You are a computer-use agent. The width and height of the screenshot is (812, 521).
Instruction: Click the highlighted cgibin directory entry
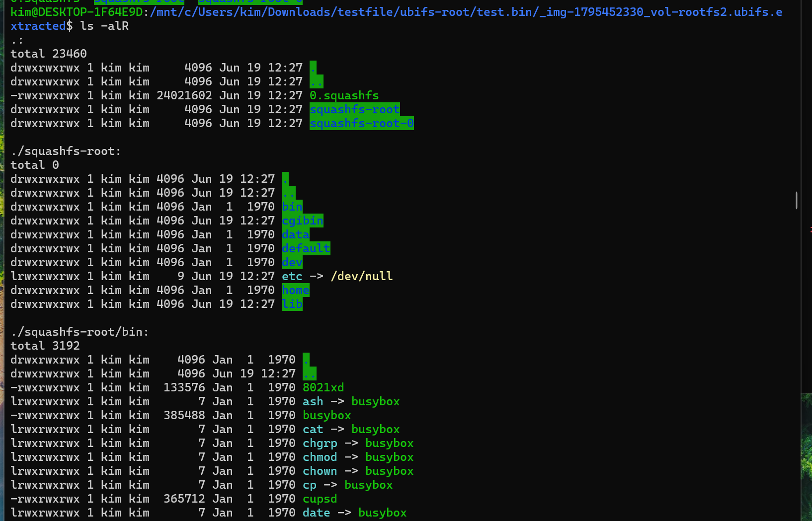click(303, 221)
